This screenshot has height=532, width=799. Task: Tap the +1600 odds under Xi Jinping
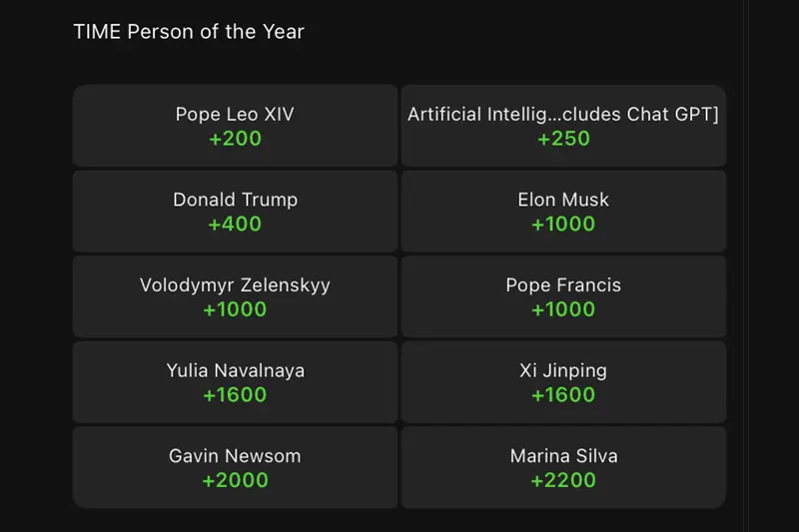[x=563, y=394]
